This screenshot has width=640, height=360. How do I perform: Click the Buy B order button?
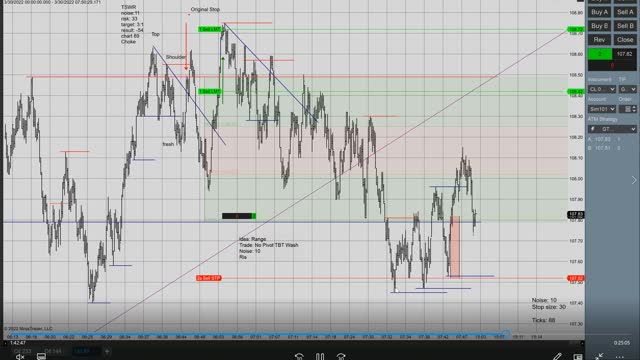[599, 26]
